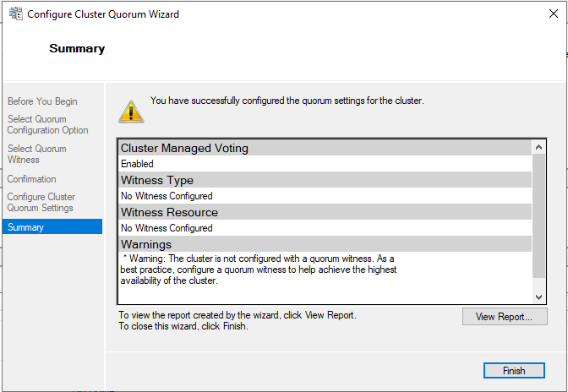Click the Finish button
Viewport: 568px width, 392px height.
click(x=514, y=371)
